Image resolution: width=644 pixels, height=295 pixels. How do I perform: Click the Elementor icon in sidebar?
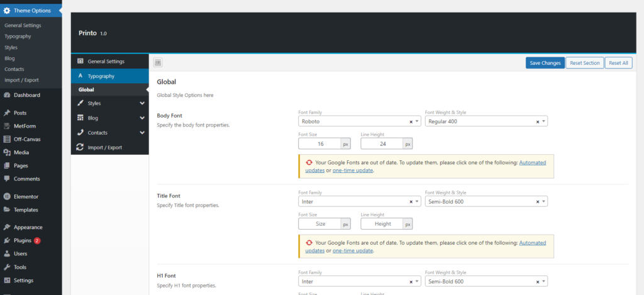click(7, 196)
